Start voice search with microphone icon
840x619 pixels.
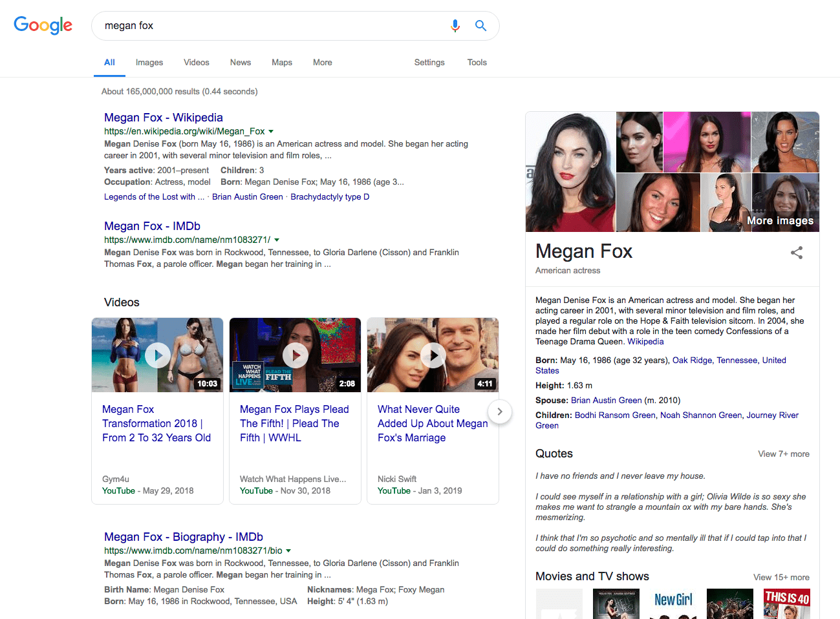pyautogui.click(x=455, y=26)
